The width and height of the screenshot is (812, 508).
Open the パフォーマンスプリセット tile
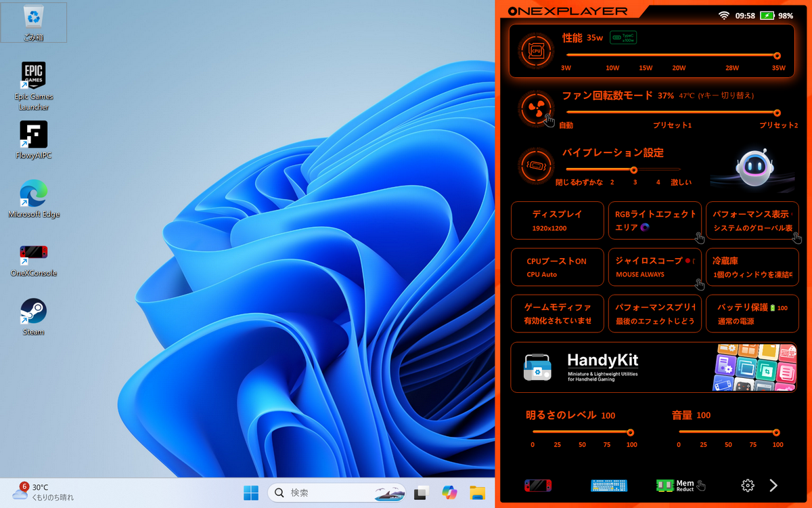click(655, 314)
